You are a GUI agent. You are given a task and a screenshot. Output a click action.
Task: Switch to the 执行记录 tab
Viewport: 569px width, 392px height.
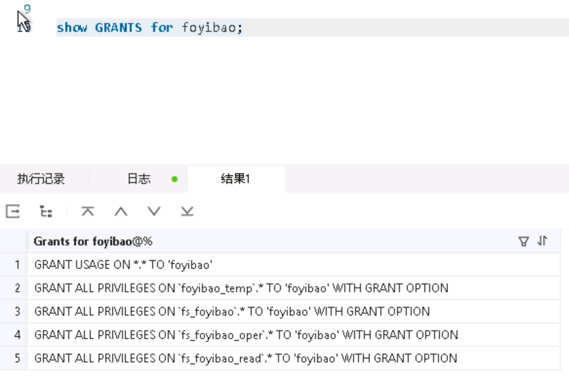41,179
